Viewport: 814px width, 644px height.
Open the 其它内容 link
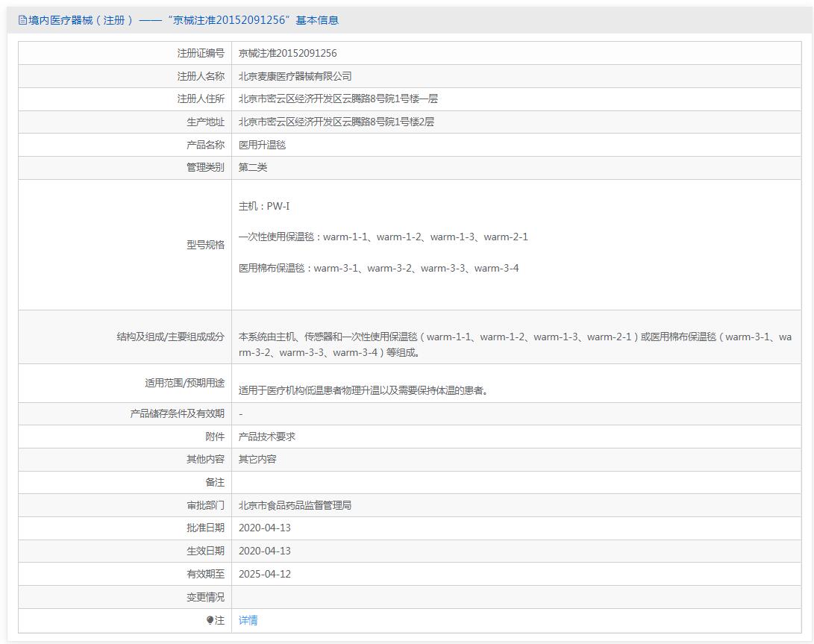(257, 459)
